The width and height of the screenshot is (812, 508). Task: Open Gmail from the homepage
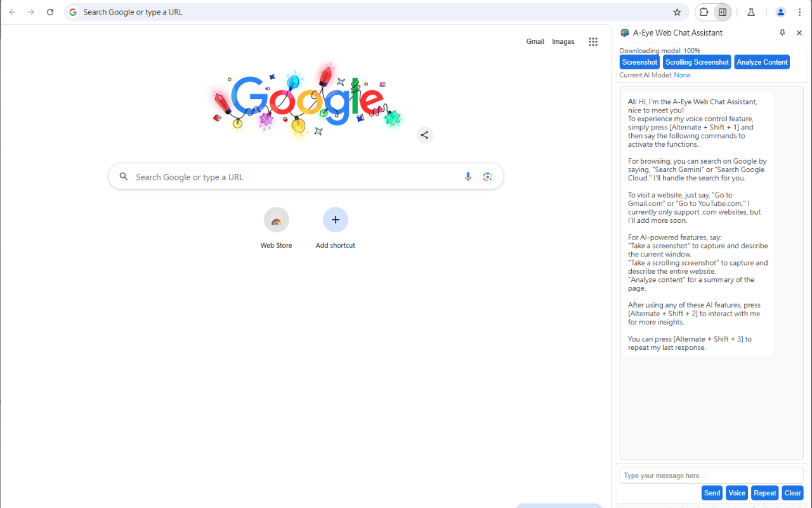535,41
